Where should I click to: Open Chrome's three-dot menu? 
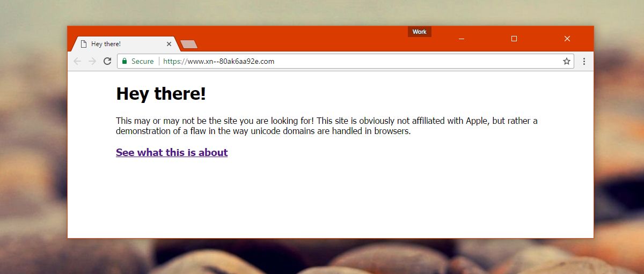584,61
